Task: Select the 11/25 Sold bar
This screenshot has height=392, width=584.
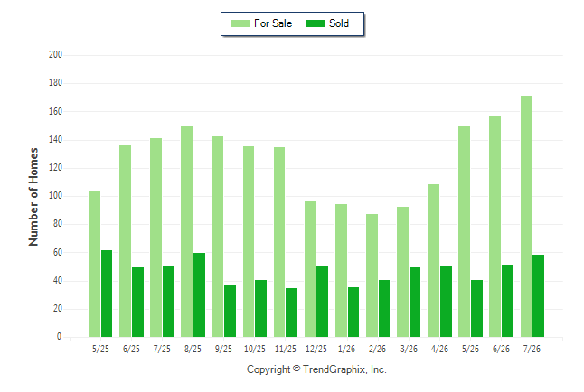Action: [x=292, y=313]
